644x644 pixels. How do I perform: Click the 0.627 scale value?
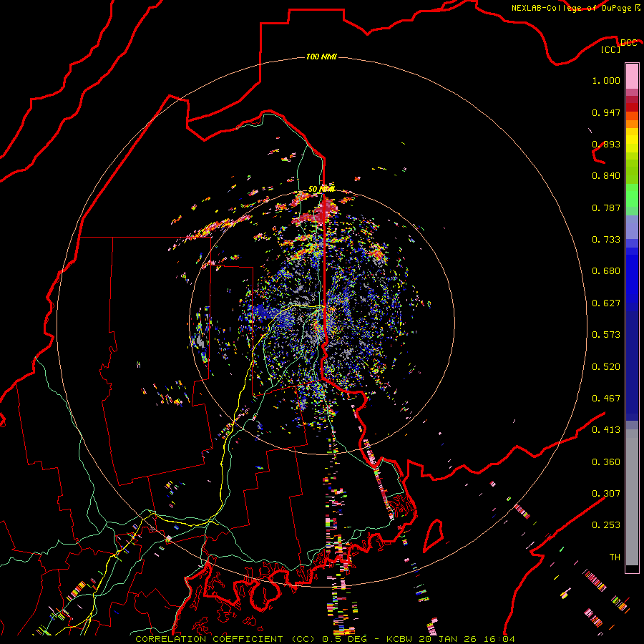(606, 303)
